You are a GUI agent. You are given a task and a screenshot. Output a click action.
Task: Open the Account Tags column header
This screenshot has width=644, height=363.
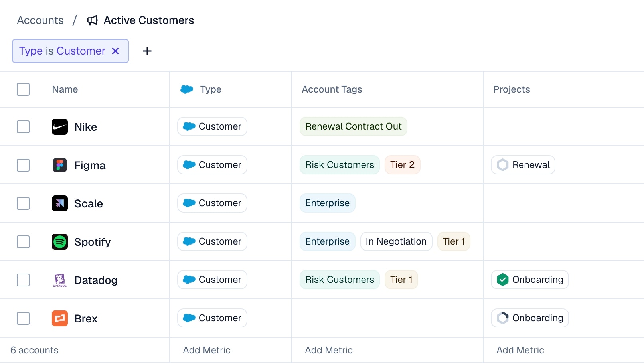(332, 89)
